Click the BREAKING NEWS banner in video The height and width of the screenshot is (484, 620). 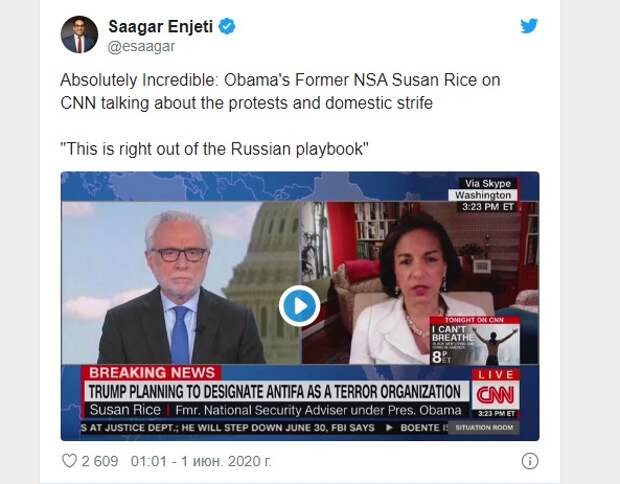coord(151,373)
